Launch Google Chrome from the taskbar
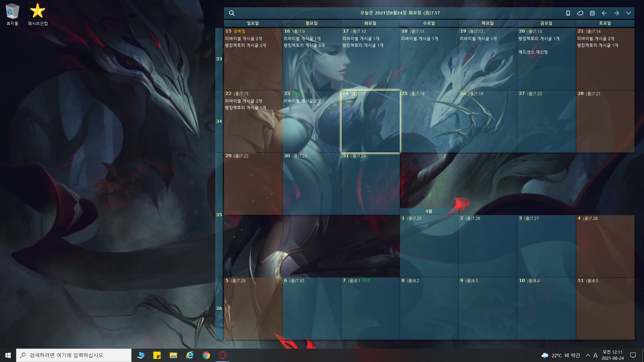This screenshot has width=644, height=362. coord(206,355)
